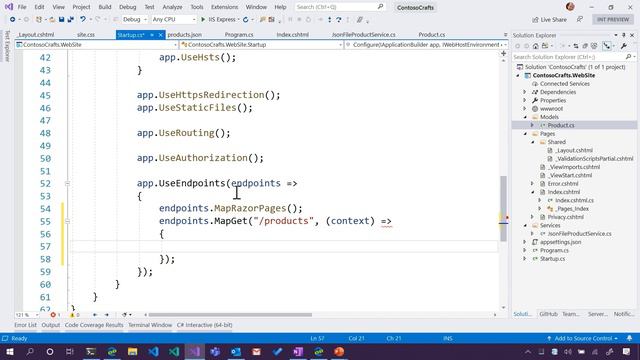Viewport: 640px width, 360px height.
Task: Switch to the site.css tab
Action: 86,35
